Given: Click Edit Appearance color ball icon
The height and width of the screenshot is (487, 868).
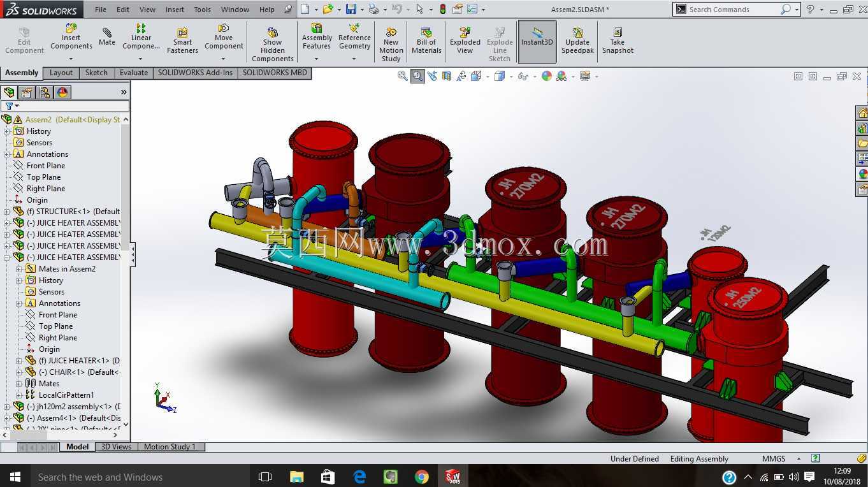Looking at the screenshot, I should [546, 76].
